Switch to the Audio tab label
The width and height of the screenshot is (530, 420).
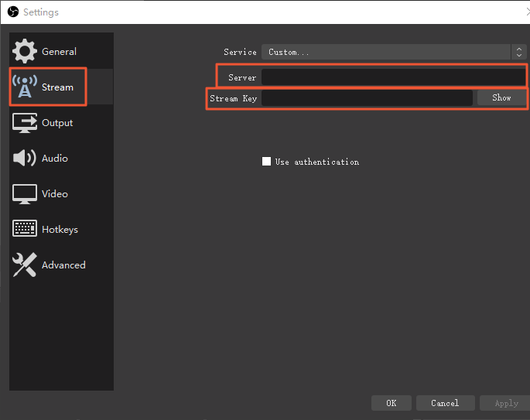(55, 158)
